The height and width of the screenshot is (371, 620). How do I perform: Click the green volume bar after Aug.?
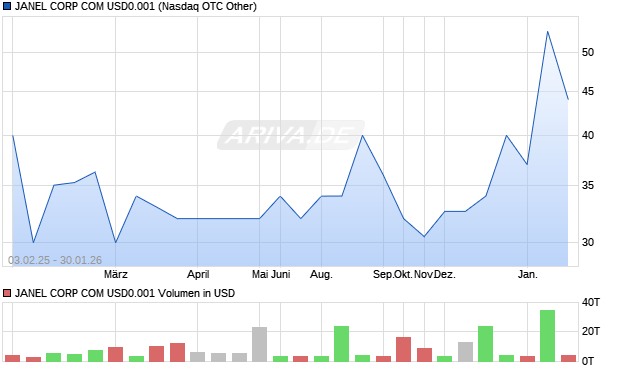point(342,344)
